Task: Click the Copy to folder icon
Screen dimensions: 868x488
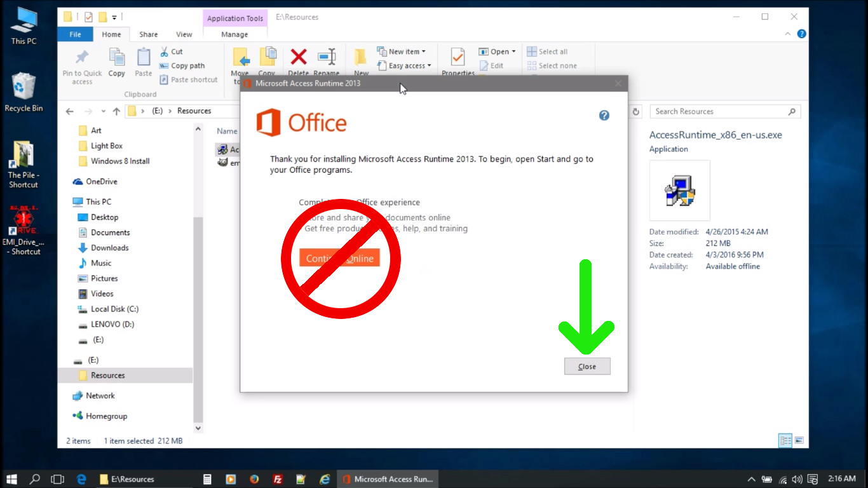Action: [268, 57]
